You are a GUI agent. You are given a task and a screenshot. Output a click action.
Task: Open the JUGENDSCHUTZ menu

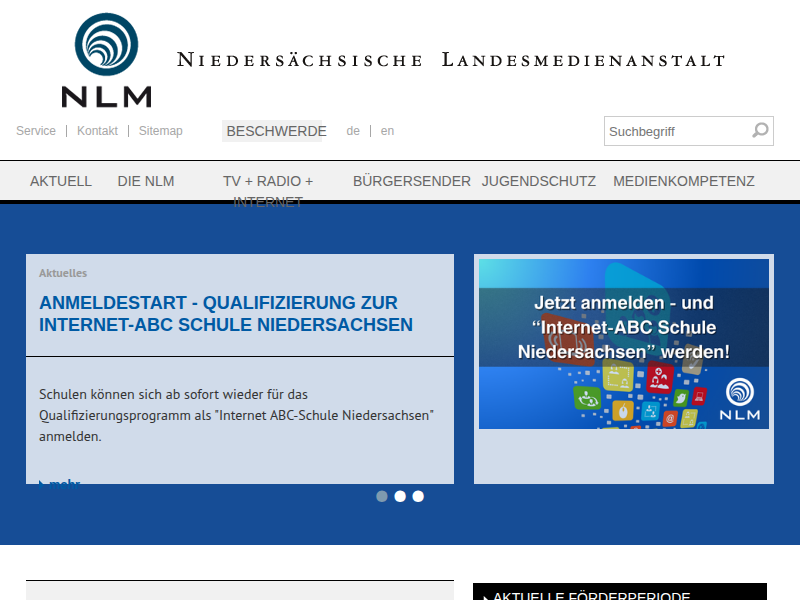(539, 181)
